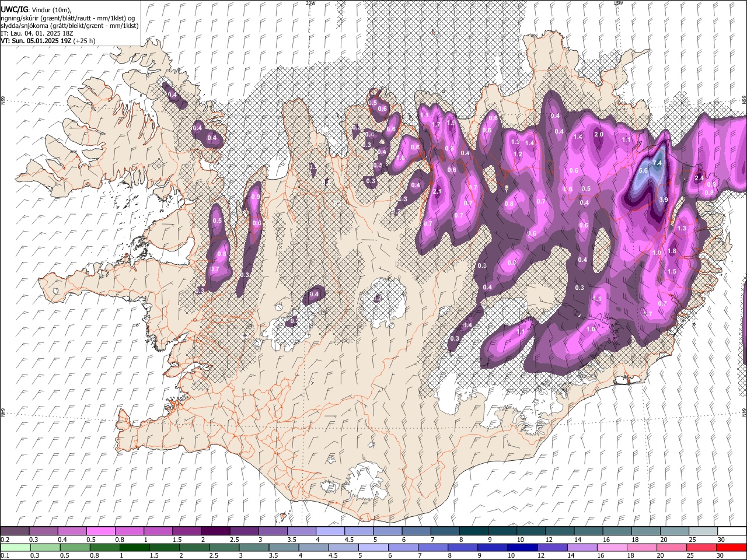Click the 2.4 value near the east coast
This screenshot has height=560, width=747.
(x=699, y=178)
